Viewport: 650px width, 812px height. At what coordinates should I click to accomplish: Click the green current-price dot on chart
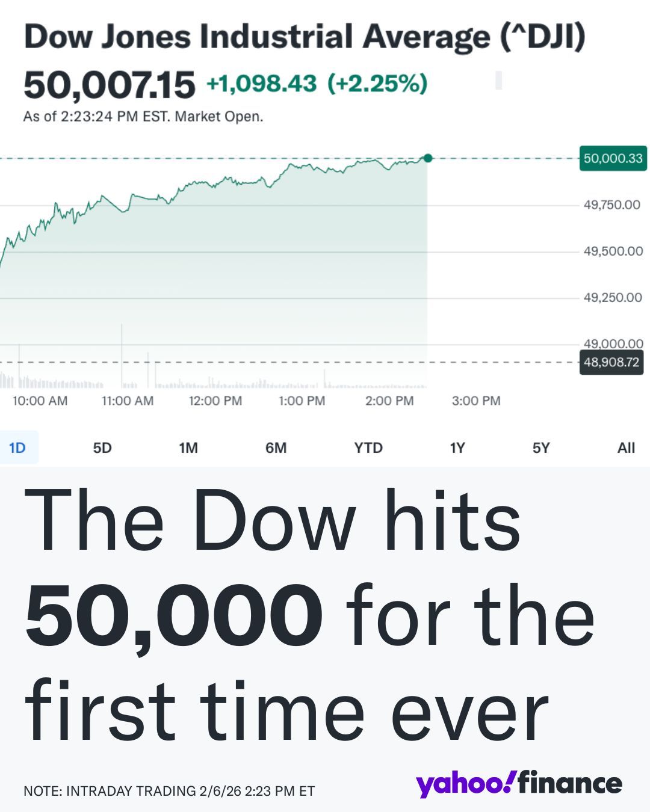coord(428,158)
